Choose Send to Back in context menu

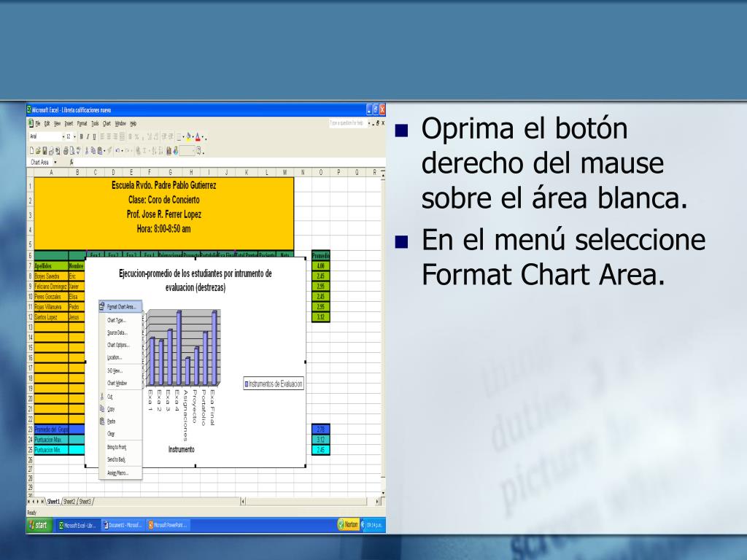(x=120, y=459)
